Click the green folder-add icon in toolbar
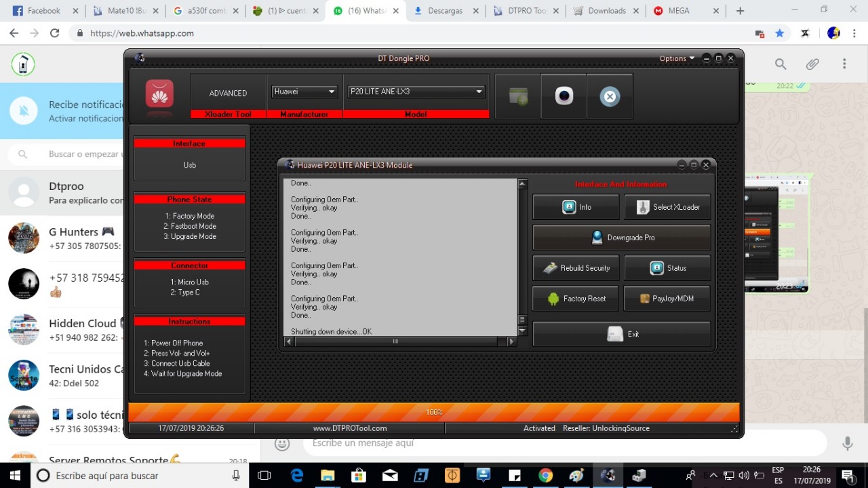The height and width of the screenshot is (488, 868). coord(518,96)
